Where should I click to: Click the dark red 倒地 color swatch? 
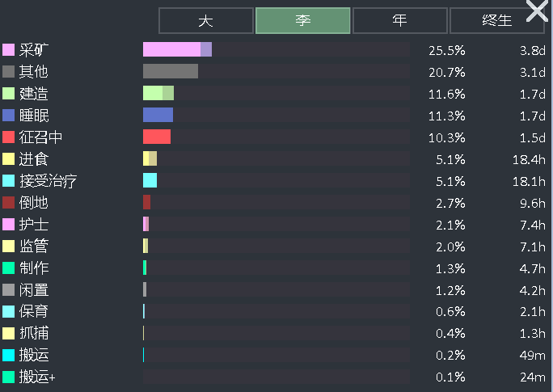pyautogui.click(x=8, y=203)
